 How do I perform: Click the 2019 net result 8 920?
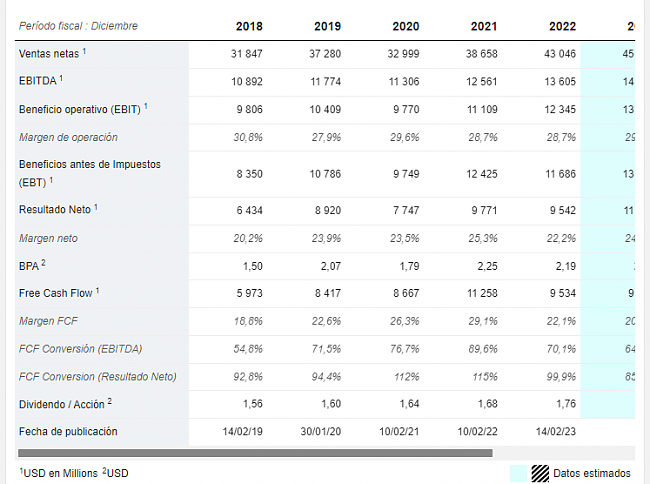coord(328,211)
